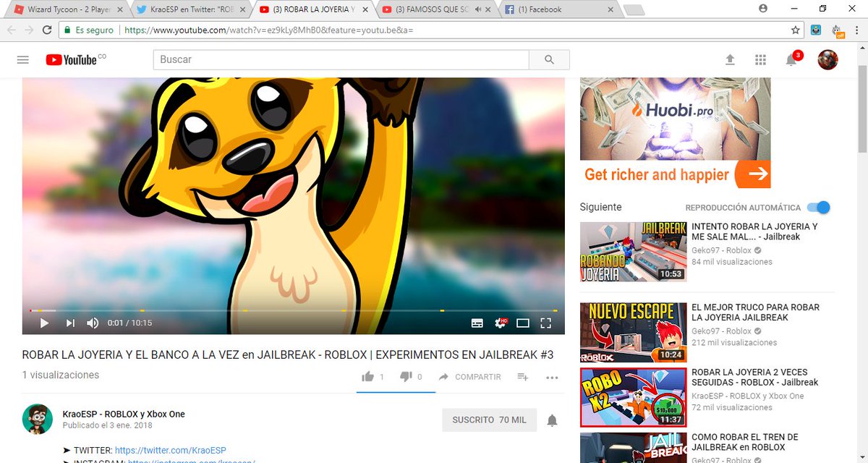Open ROBAR LA JOYERIA 2 VECES title
The height and width of the screenshot is (463, 868).
(754, 377)
